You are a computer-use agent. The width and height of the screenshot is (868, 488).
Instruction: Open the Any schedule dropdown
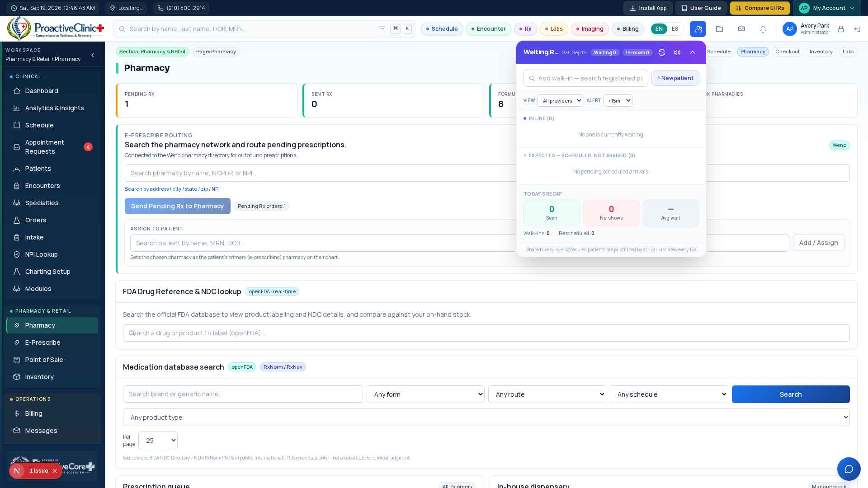(669, 394)
